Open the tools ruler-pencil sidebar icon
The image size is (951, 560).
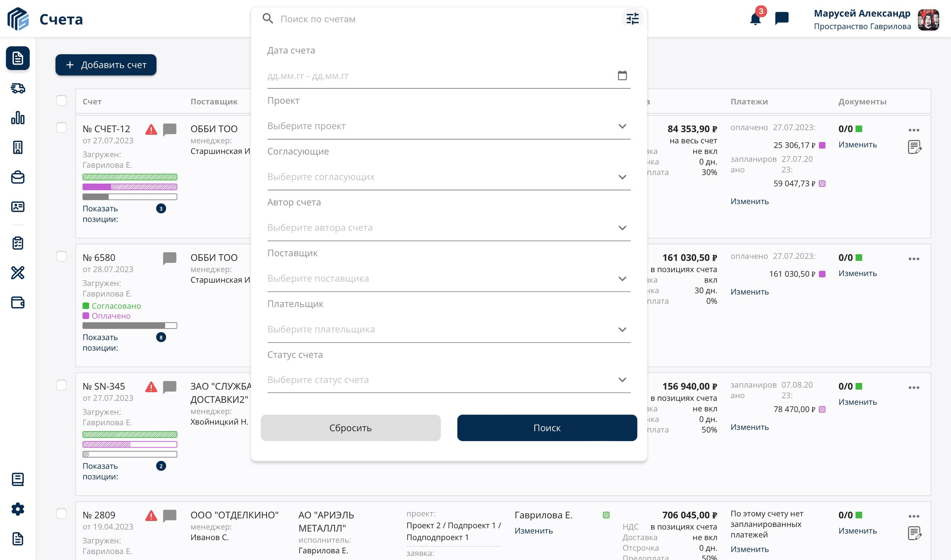coord(18,273)
